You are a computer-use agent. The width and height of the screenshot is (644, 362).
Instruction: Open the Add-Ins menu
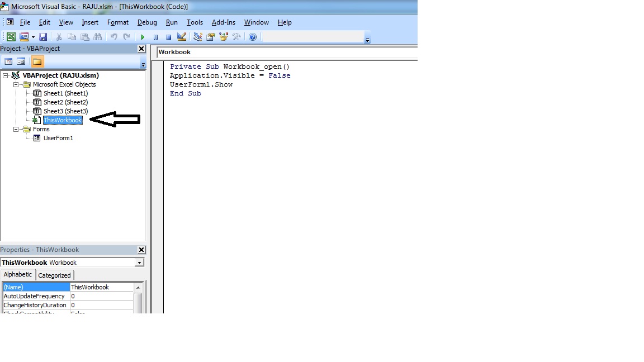[224, 22]
